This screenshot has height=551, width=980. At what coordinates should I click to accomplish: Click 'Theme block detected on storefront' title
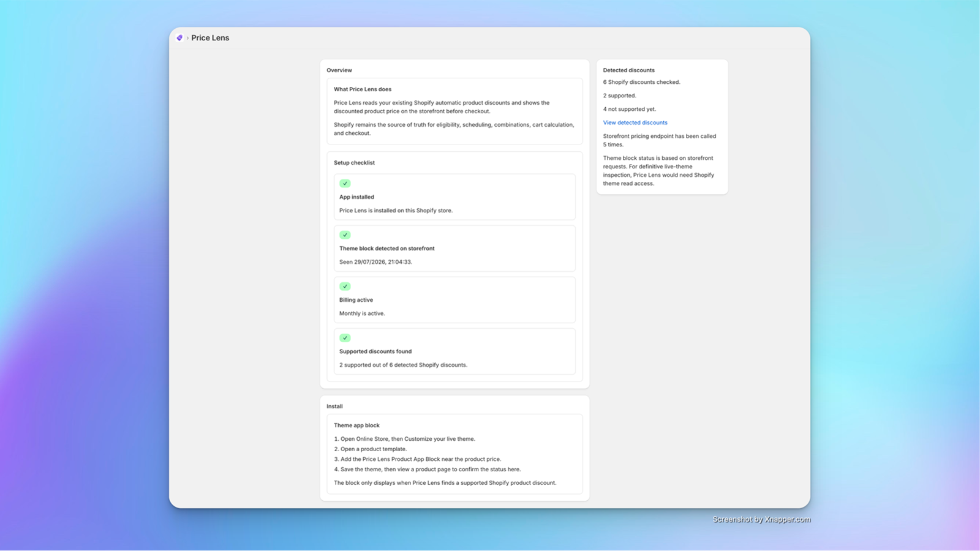(387, 249)
